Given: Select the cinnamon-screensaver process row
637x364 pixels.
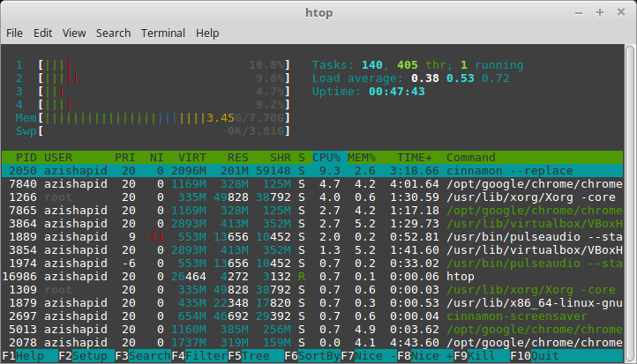Looking at the screenshot, I should [x=318, y=316].
